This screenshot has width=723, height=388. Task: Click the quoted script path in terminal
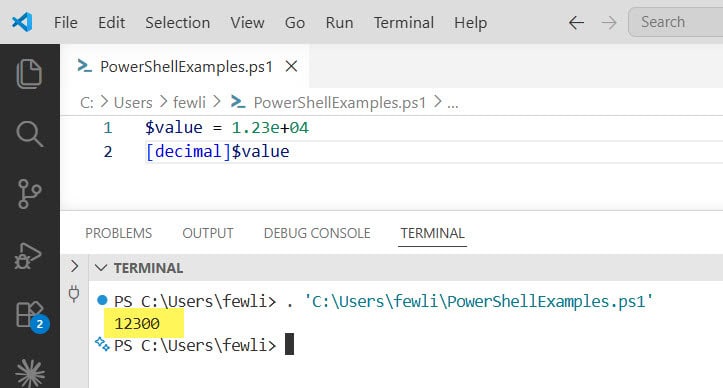click(479, 301)
